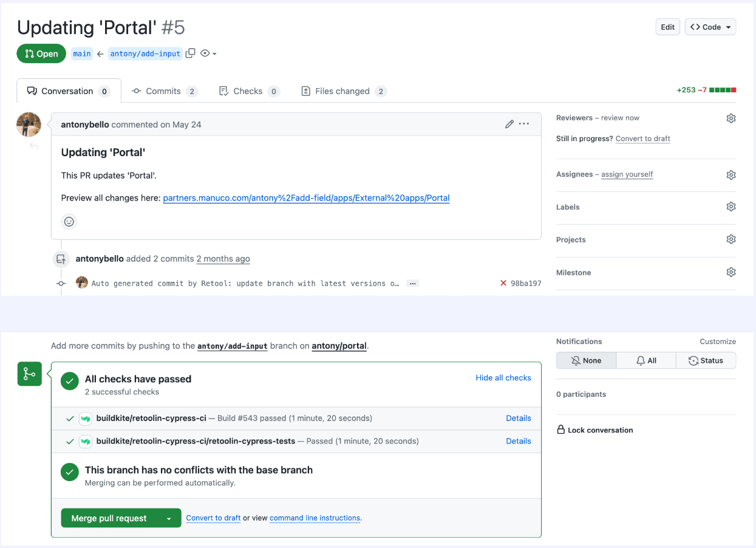Add a reaction with the smiley icon
This screenshot has width=756, height=548.
point(69,222)
